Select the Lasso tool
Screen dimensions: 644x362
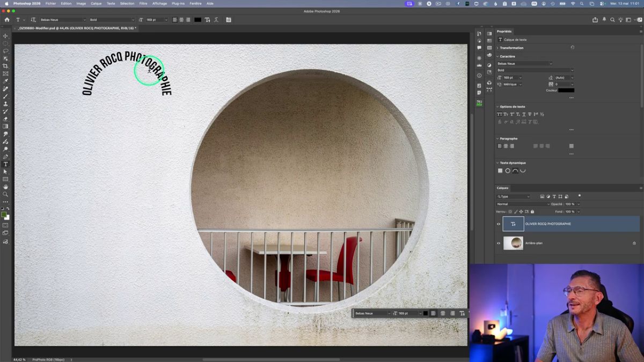click(x=5, y=51)
